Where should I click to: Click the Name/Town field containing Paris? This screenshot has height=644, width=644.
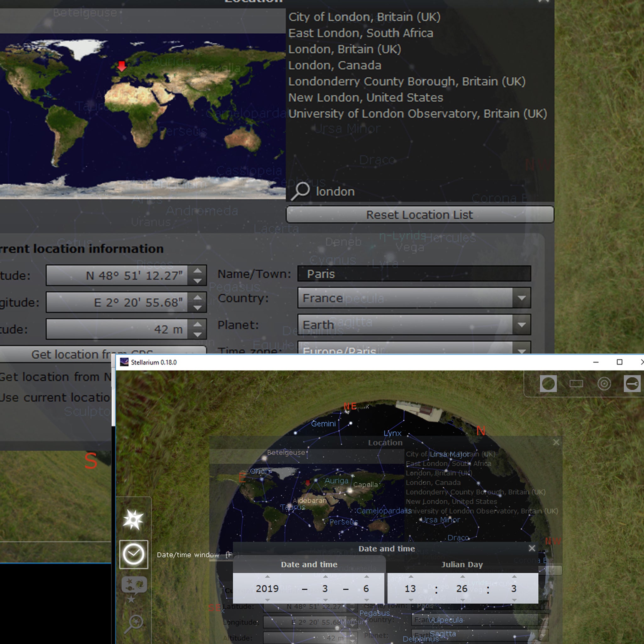[414, 274]
